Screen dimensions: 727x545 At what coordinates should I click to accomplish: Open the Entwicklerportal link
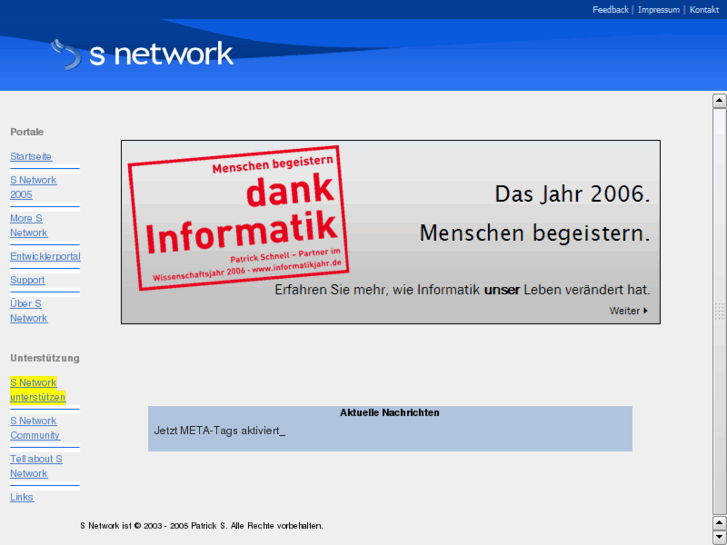coord(45,256)
